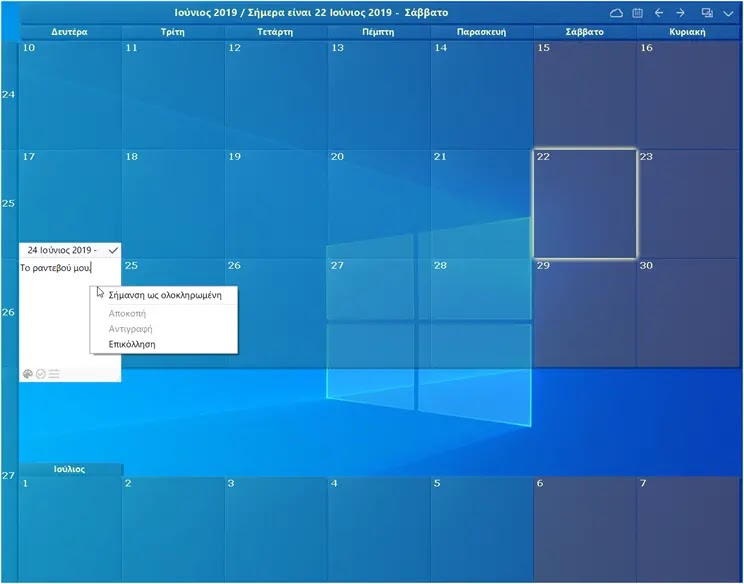This screenshot has width=744, height=584.
Task: Select day cell 11
Action: [x=173, y=95]
